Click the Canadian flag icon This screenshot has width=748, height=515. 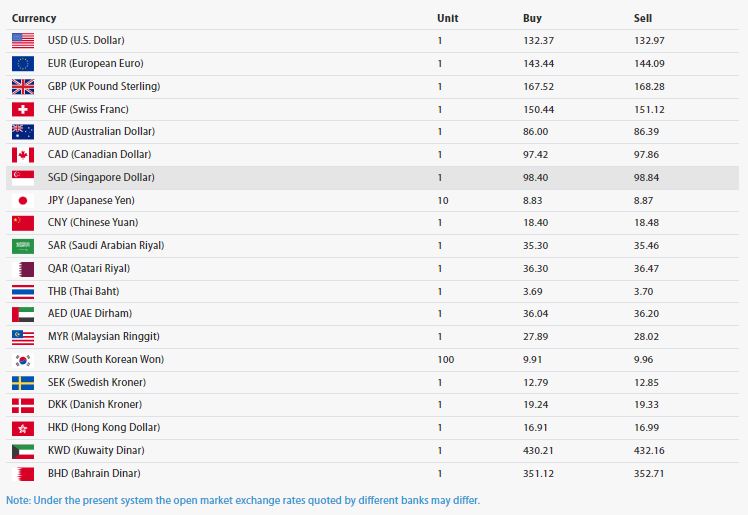click(23, 154)
